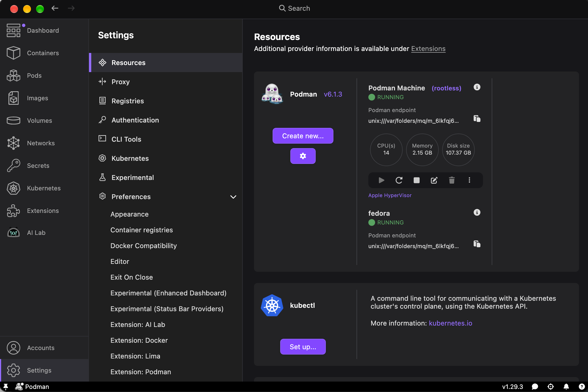588x392 pixels.
Task: Open Accounts page
Action: [x=44, y=348]
